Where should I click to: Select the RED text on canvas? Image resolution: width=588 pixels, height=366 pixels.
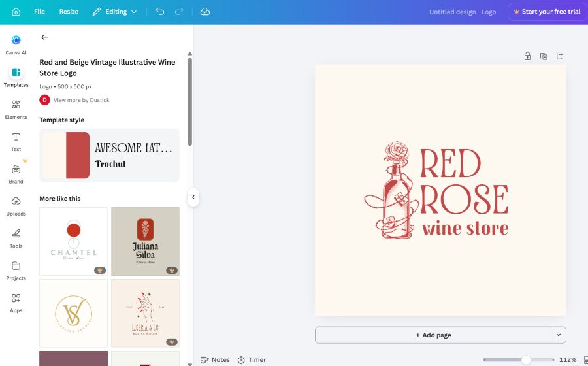click(x=450, y=163)
